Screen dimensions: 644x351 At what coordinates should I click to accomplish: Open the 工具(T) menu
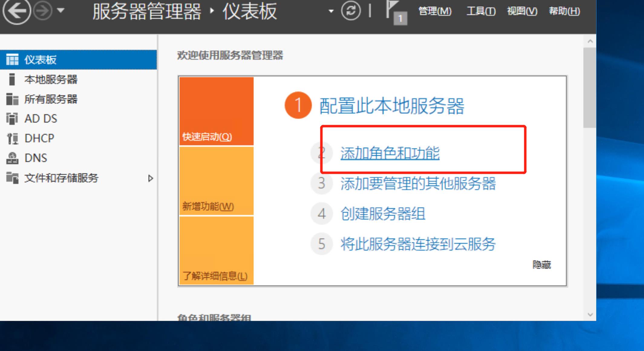[x=481, y=11]
